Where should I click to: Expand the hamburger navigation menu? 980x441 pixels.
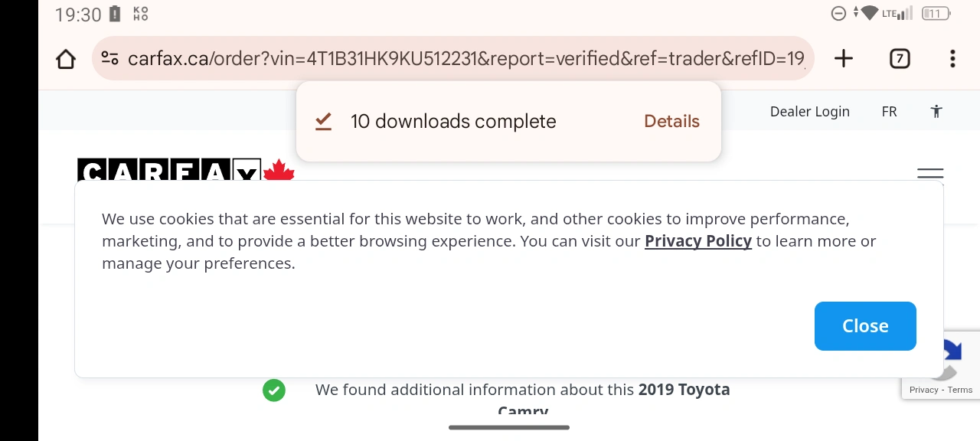[x=930, y=174]
